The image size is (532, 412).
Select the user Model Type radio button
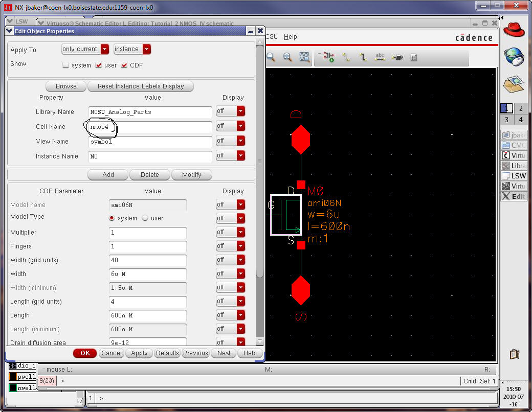[145, 218]
